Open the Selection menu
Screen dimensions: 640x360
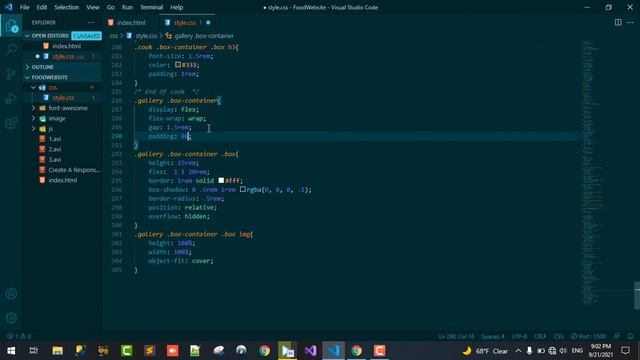[x=67, y=7]
